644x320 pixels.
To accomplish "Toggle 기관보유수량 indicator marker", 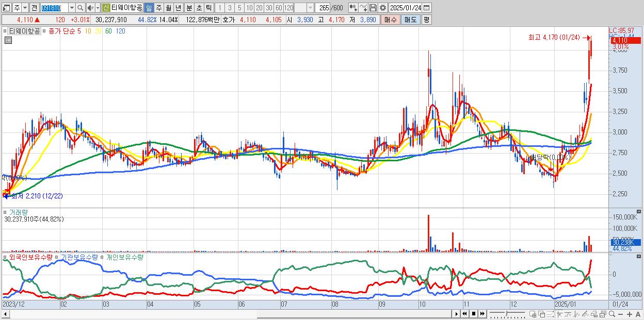I will coord(57,257).
